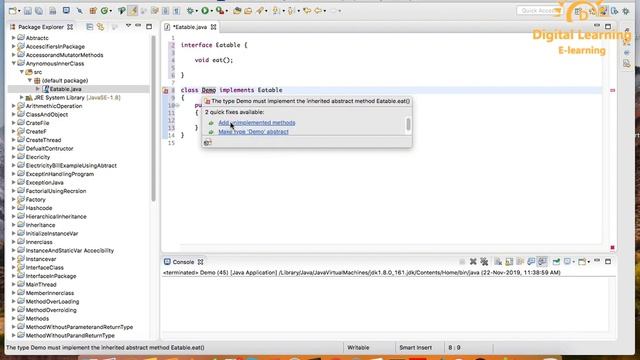Image resolution: width=640 pixels, height=360 pixels.
Task: Close the Console view tab
Action: point(200,262)
